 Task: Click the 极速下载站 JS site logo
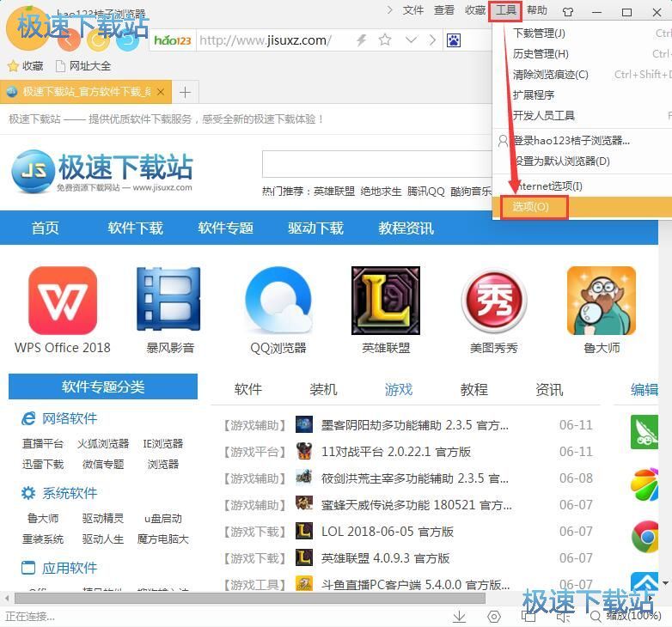pos(102,171)
